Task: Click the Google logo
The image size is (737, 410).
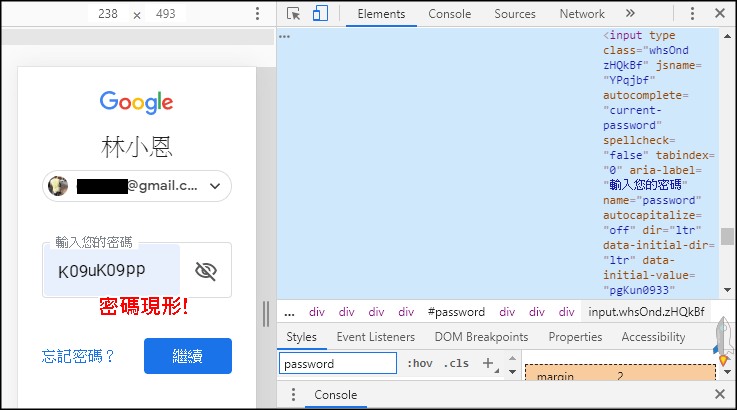Action: click(137, 102)
